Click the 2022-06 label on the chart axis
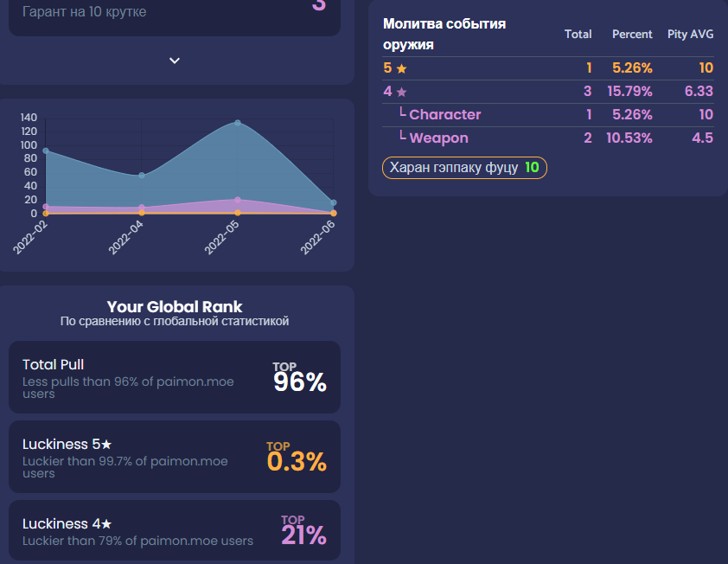728x564 pixels. 318,237
